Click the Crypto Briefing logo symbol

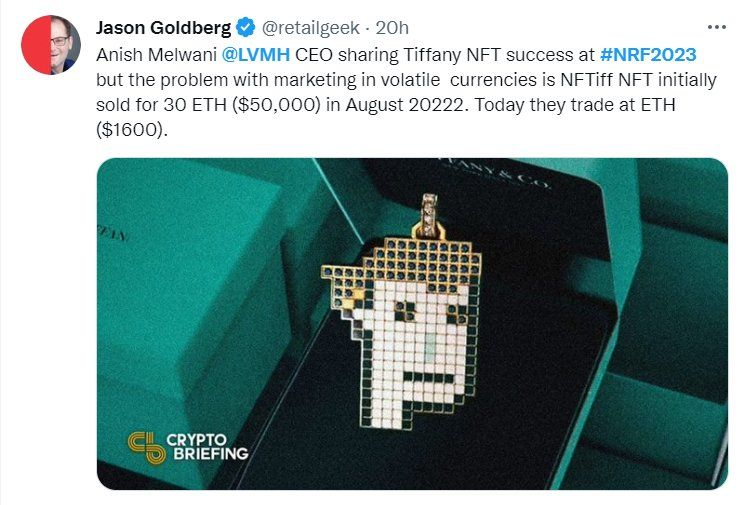146,447
